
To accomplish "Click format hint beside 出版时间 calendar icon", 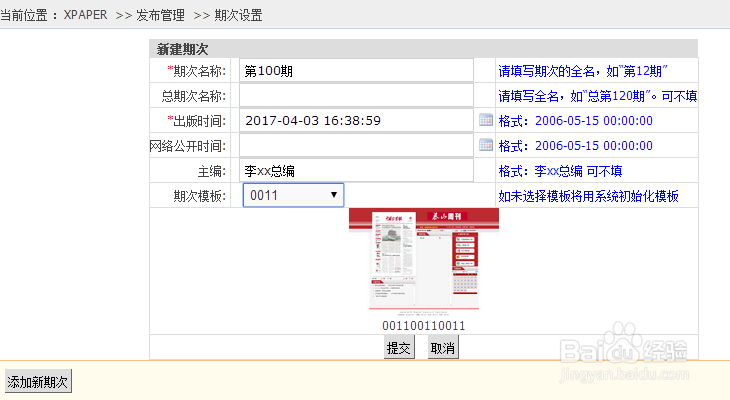I will (575, 121).
